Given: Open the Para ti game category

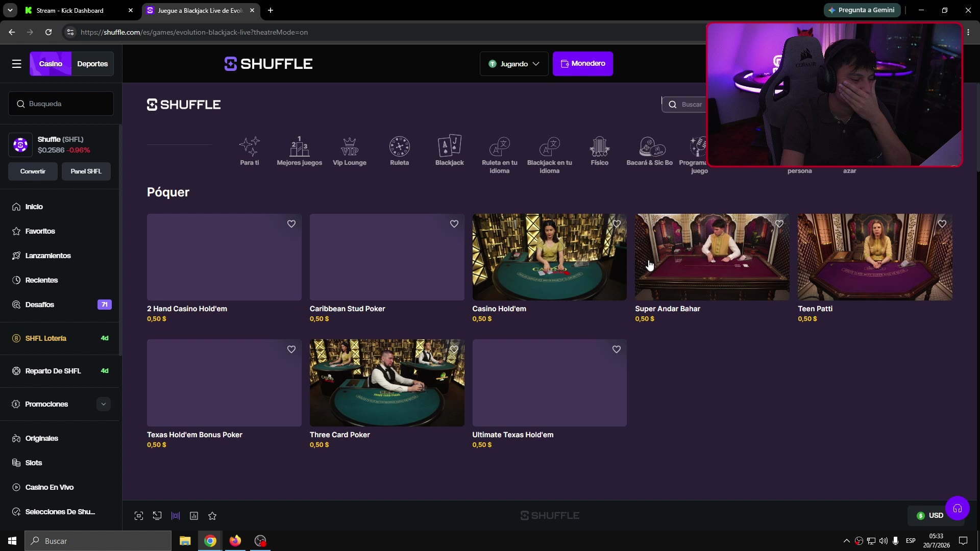Looking at the screenshot, I should (250, 151).
